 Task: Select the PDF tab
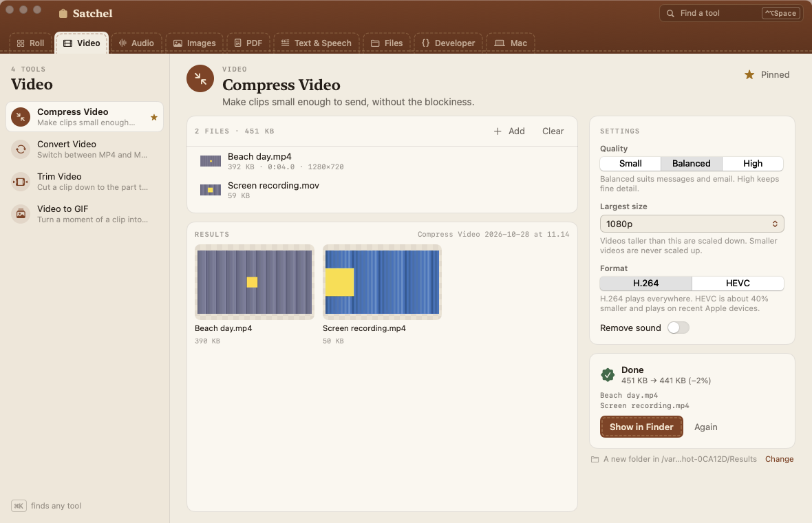(x=248, y=43)
